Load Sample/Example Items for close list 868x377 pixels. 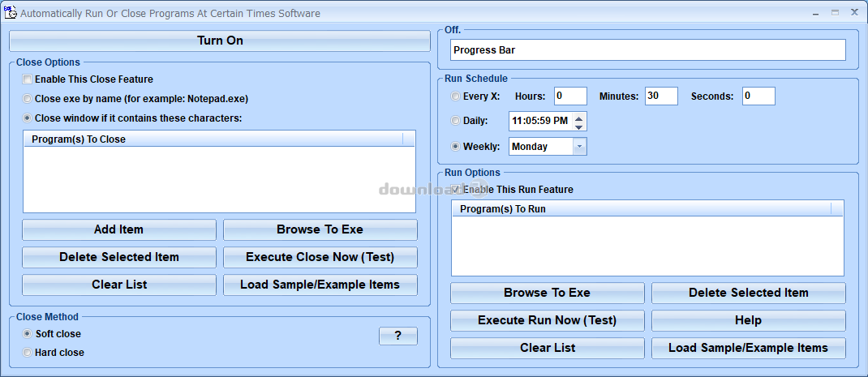(x=320, y=285)
